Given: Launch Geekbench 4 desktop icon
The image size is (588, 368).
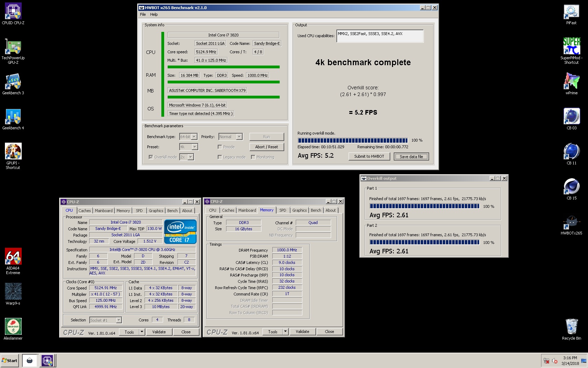Looking at the screenshot, I should click(13, 119).
